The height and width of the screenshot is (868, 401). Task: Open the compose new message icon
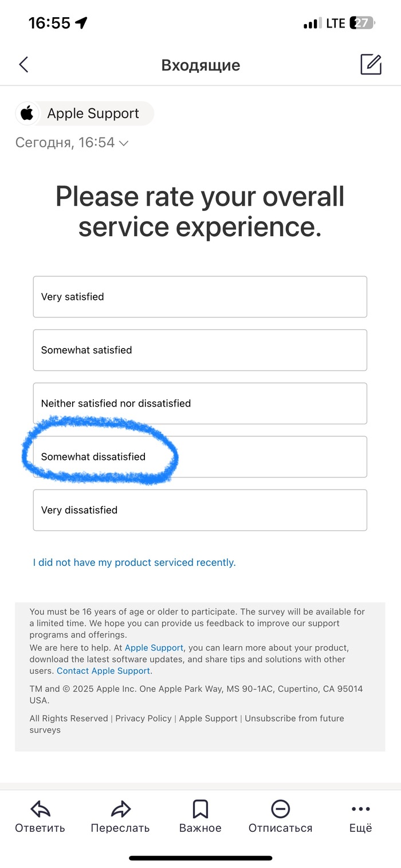(x=371, y=65)
